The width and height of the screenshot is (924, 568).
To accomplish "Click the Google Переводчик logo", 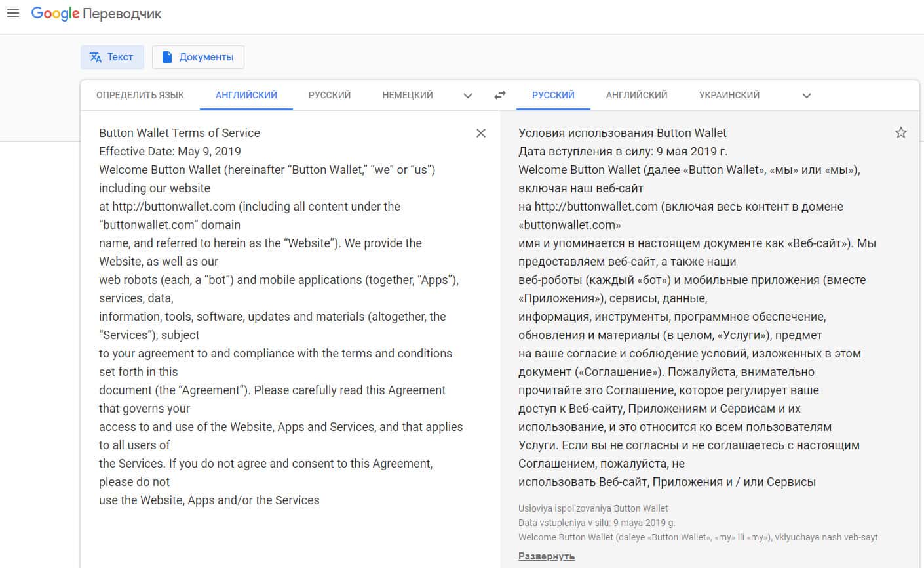I will 96,14.
